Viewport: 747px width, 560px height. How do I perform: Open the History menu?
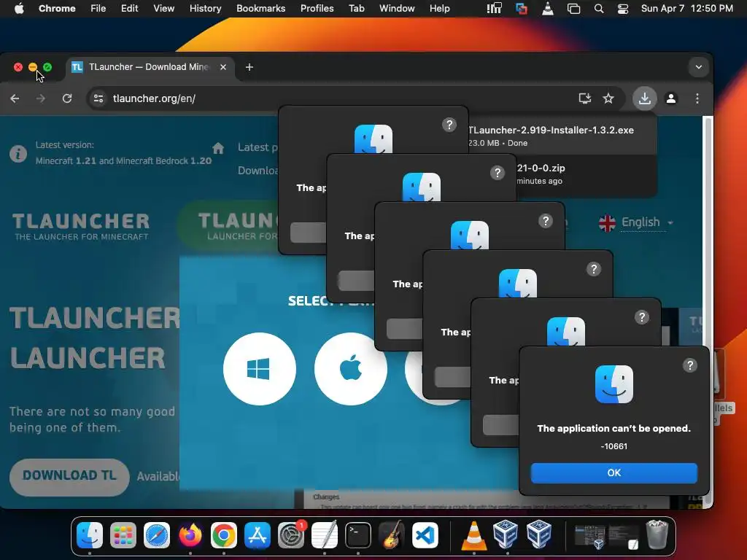(x=205, y=9)
